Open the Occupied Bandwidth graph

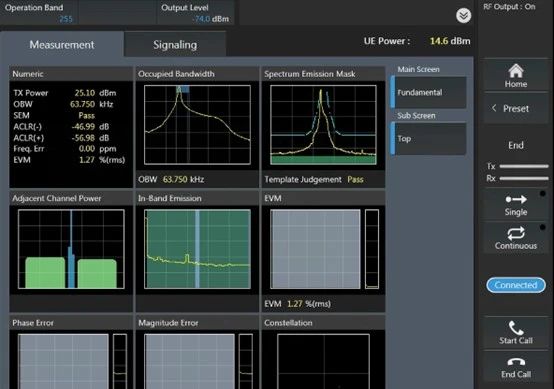[197, 125]
